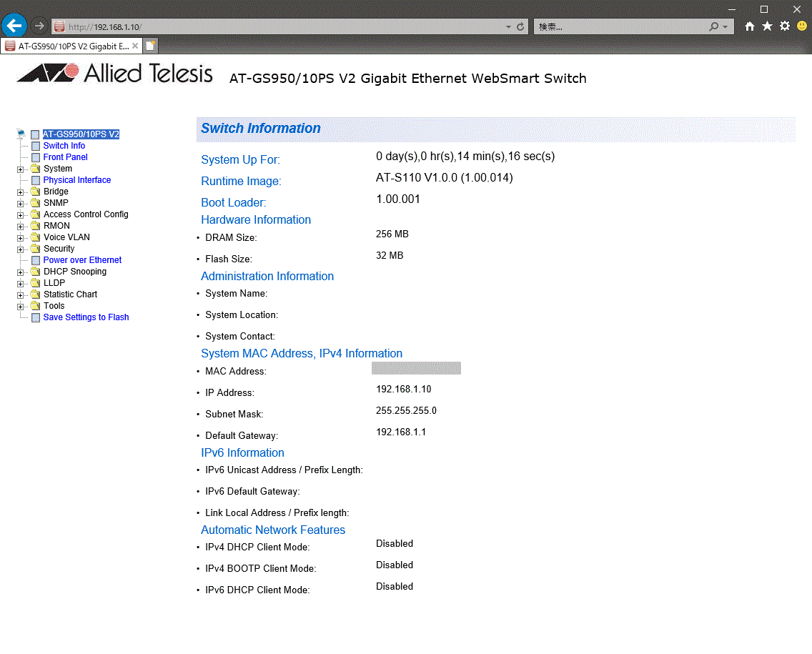Click the Hardware Information section heading

tap(256, 219)
